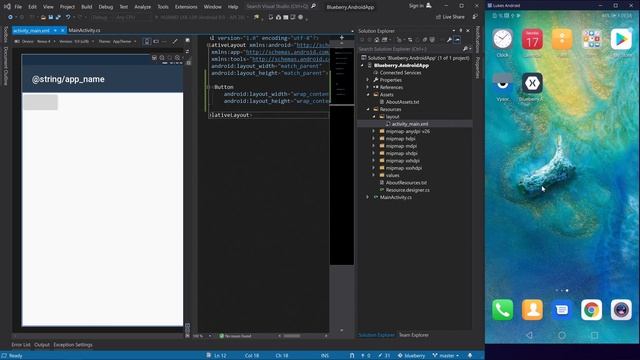Open Messages app in phone dock
This screenshot has height=360, width=640.
pyautogui.click(x=562, y=310)
